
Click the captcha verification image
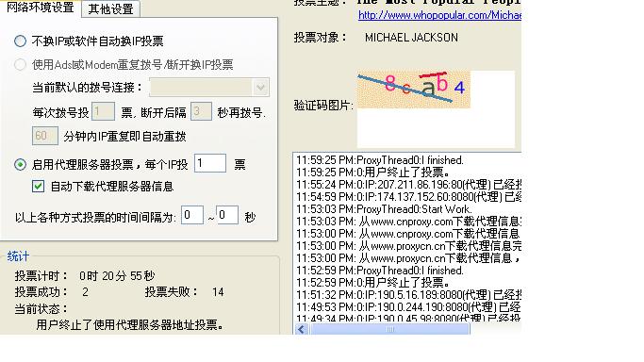pos(414,90)
